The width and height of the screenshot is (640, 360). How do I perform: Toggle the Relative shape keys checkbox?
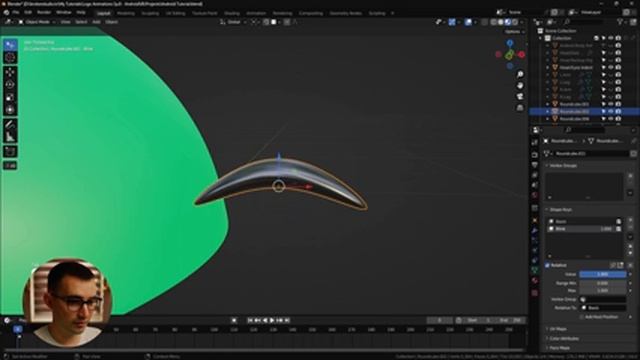click(x=548, y=265)
